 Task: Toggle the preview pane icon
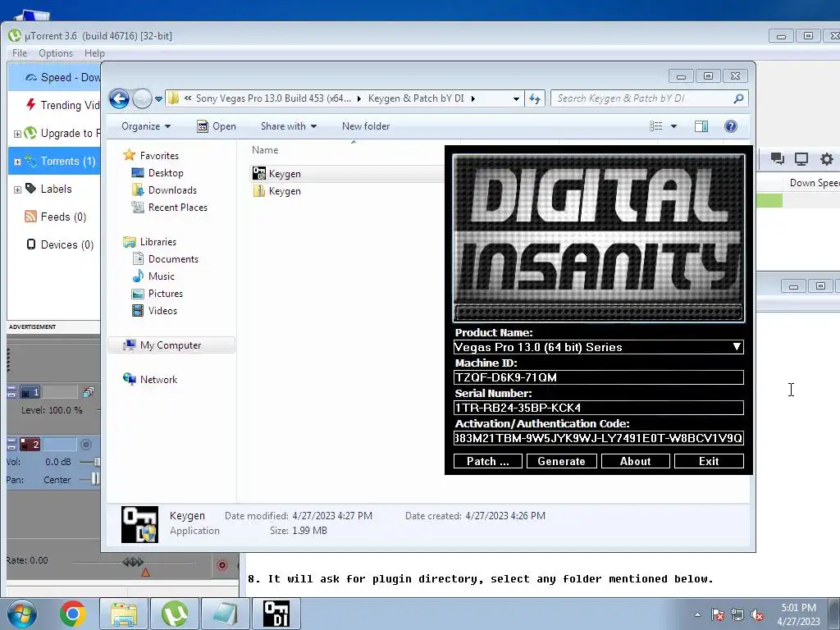coord(701,126)
